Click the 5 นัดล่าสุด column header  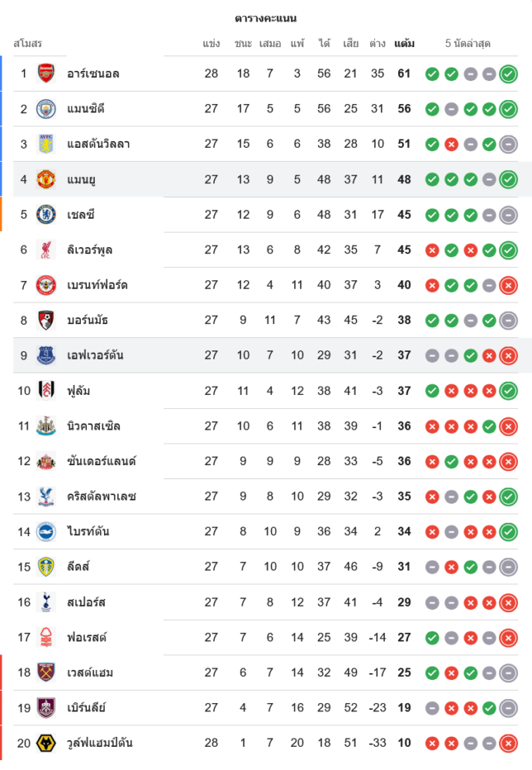click(x=468, y=44)
